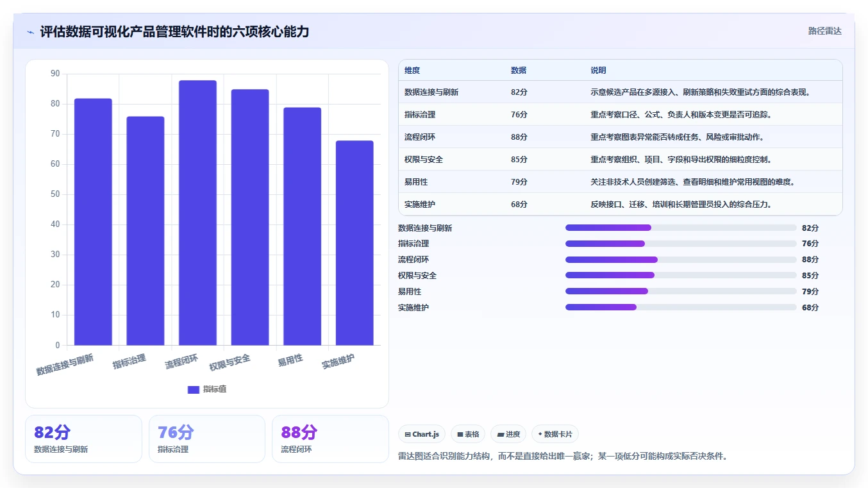
Task: Click the 路径雷达 label in the header
Action: pos(824,31)
